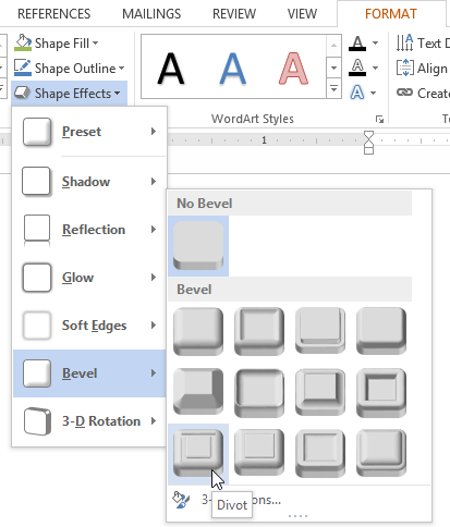Click the Shape Effects icon
This screenshot has height=527, width=450.
tap(23, 93)
